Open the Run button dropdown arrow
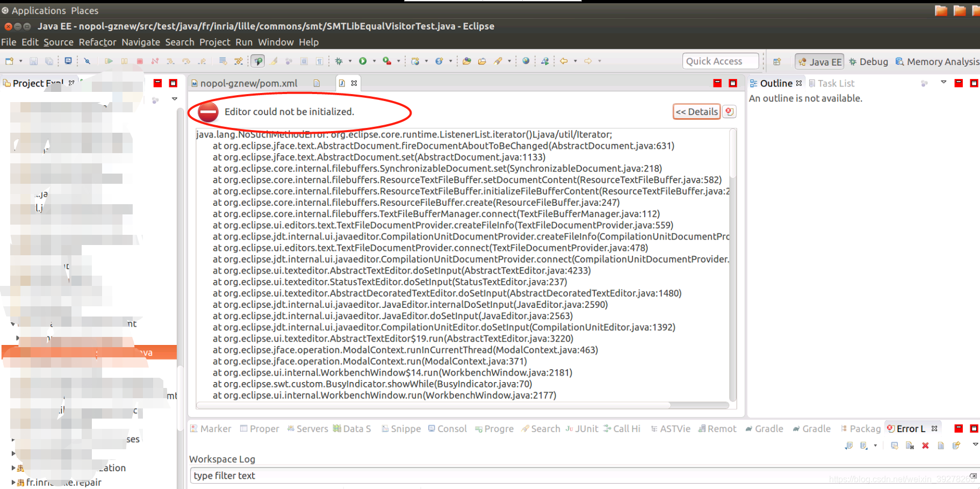Screen dimensions: 980x489 pos(373,61)
